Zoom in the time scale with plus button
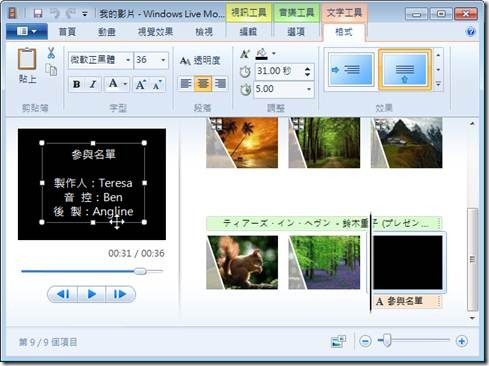This screenshot has width=489, height=366. 462,341
